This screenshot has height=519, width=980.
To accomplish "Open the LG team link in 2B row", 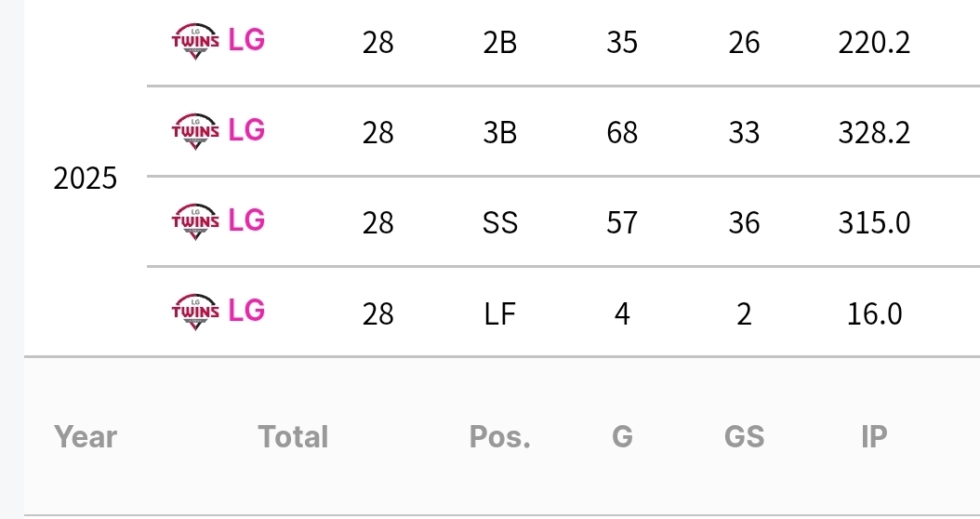I will coord(246,41).
